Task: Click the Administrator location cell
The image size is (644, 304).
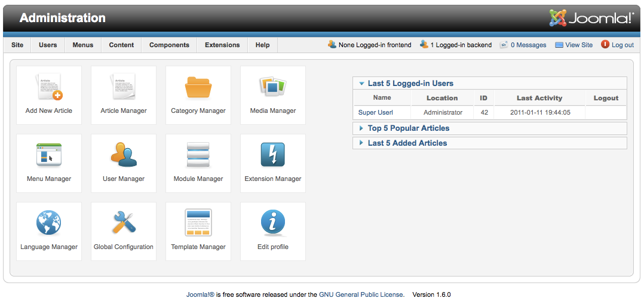Action: pos(443,112)
